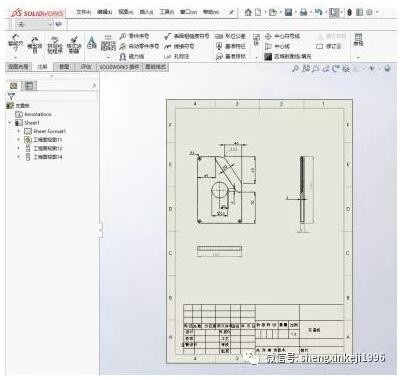The height and width of the screenshot is (380, 401).
Task: Select Annotations in the design tree
Action: click(x=33, y=114)
